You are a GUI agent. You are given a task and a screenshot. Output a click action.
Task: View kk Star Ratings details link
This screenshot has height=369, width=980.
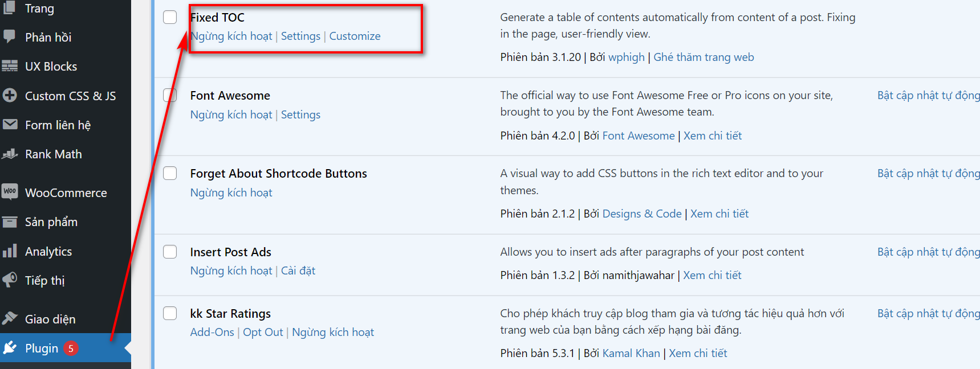698,353
